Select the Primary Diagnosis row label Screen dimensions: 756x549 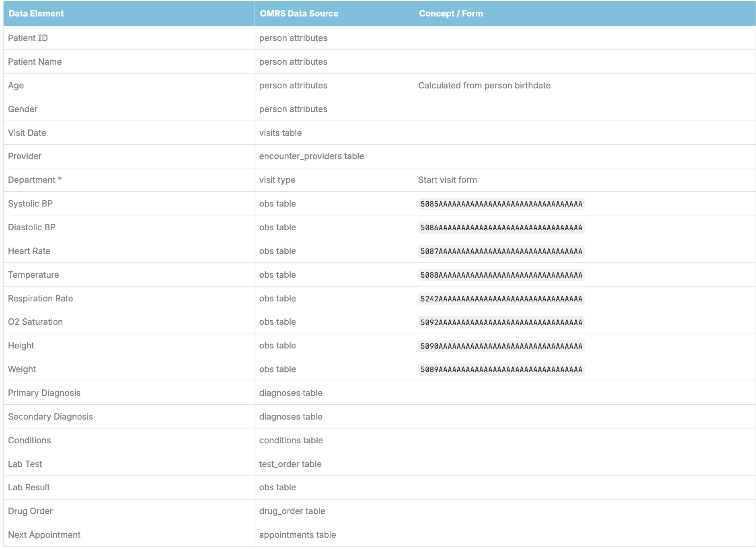pyautogui.click(x=44, y=393)
